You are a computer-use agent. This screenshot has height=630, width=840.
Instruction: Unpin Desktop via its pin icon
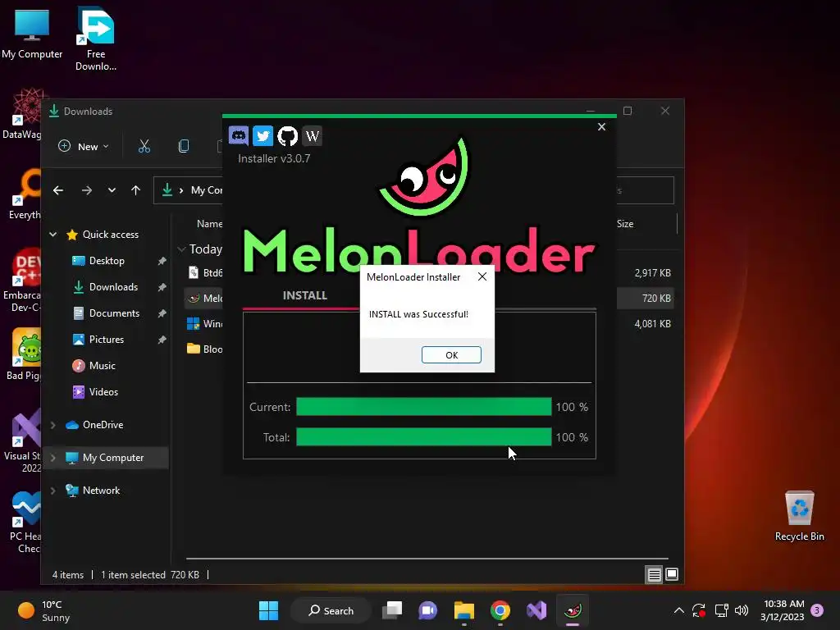(162, 261)
